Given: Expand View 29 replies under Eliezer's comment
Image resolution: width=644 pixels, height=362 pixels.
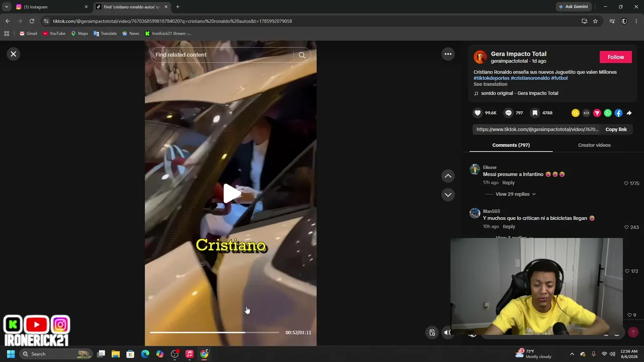Looking at the screenshot, I should click(515, 194).
